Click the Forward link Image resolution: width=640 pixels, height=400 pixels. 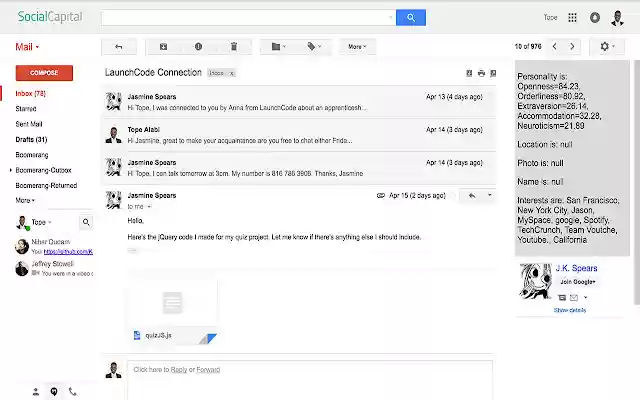tap(208, 370)
